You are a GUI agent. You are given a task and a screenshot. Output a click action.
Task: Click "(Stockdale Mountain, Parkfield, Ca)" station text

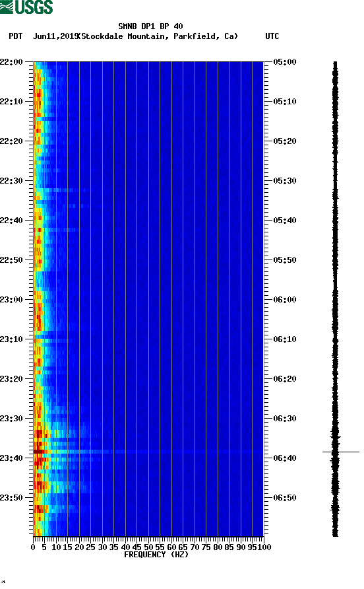(x=158, y=36)
